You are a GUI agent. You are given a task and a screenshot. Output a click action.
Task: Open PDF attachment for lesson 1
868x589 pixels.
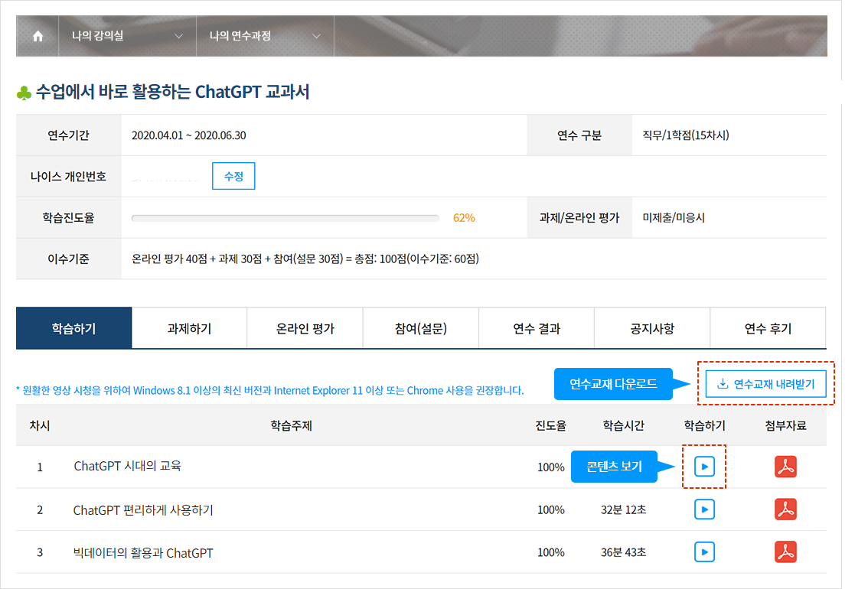pyautogui.click(x=785, y=466)
